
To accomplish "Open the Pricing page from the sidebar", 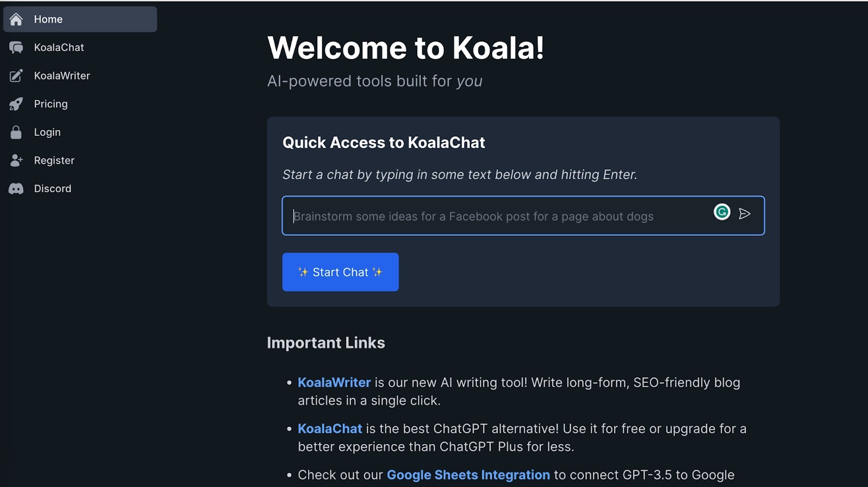I will click(x=50, y=104).
